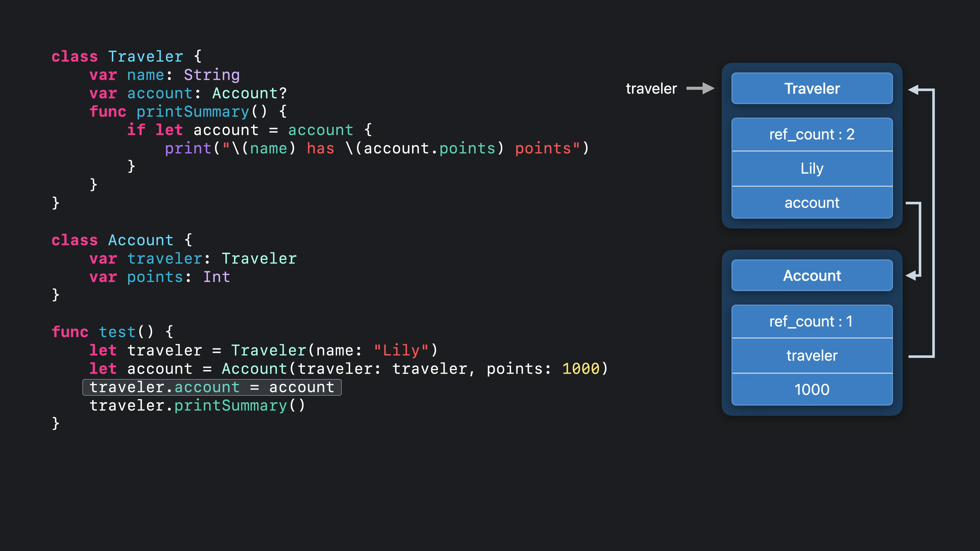This screenshot has width=980, height=551.
Task: Click the func test() declaration
Action: [113, 332]
